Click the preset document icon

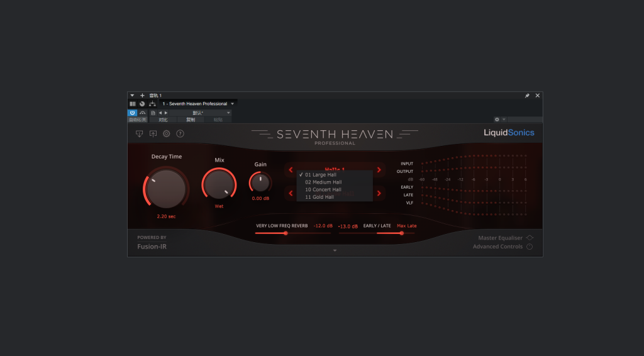[x=153, y=113]
